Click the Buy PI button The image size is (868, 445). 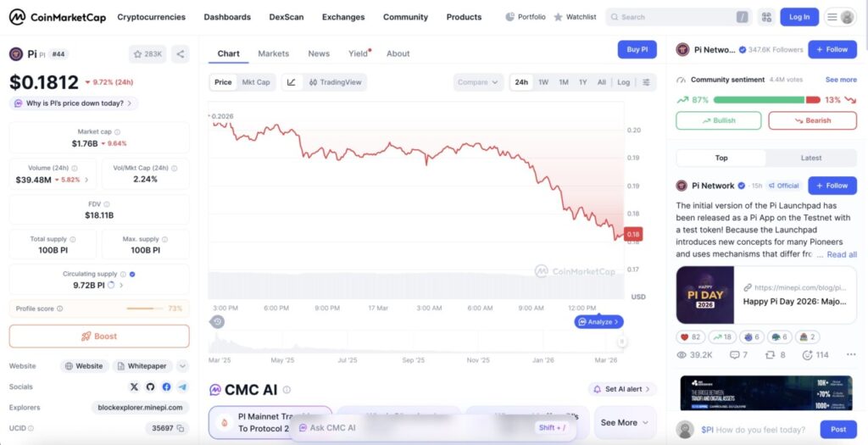(637, 49)
